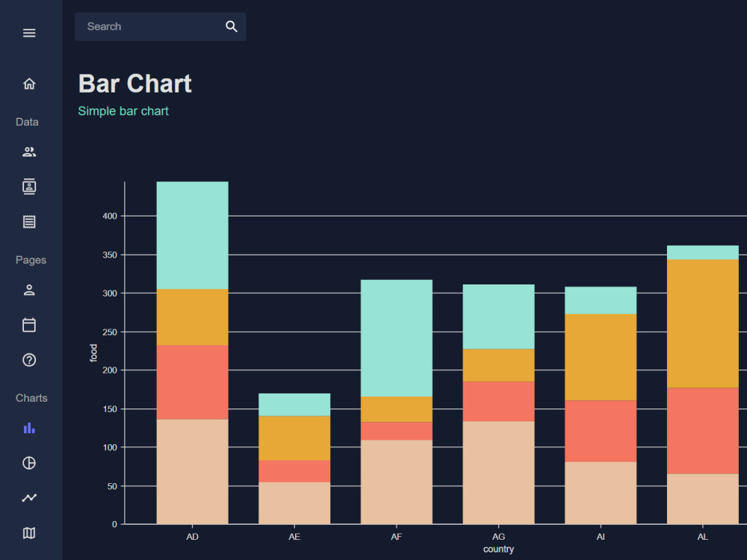Image resolution: width=747 pixels, height=560 pixels.
Task: Open the Manage Team people icon
Action: (29, 152)
